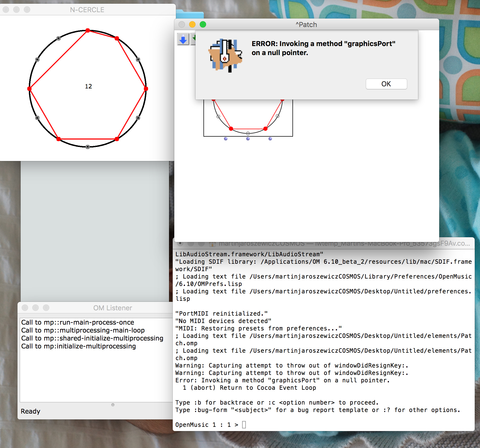Click the terminal prompt cursor after 'OpenMusic 1 : 1 >'
This screenshot has width=480, height=448.
244,425
